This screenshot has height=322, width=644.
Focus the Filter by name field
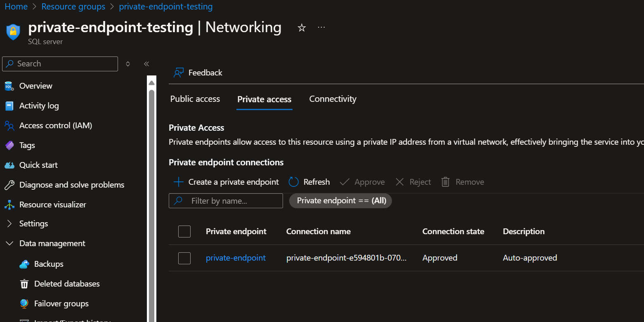pyautogui.click(x=226, y=201)
